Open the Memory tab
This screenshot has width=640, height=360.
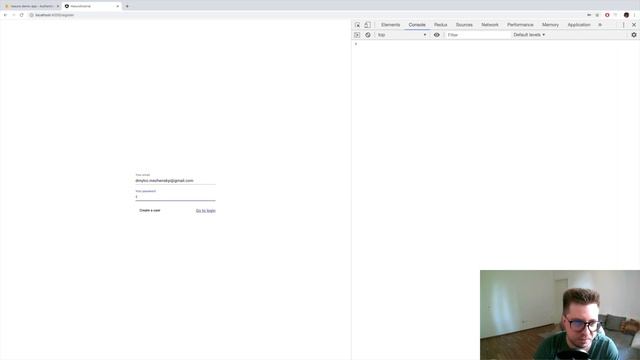coord(550,25)
